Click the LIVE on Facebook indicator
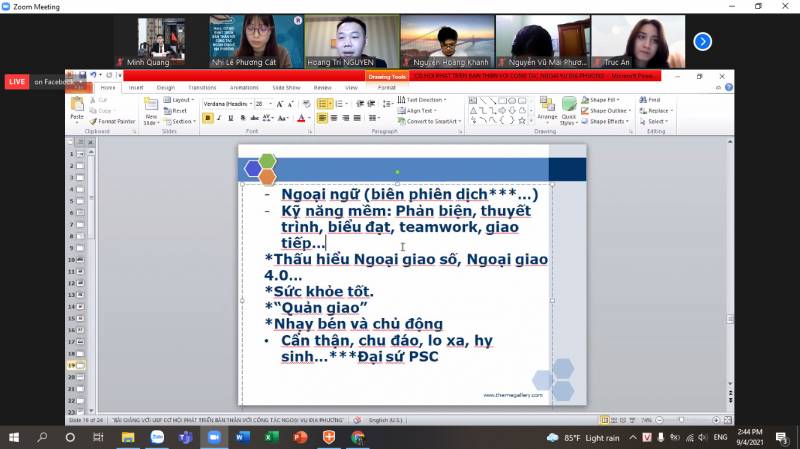This screenshot has height=449, width=800. click(34, 81)
